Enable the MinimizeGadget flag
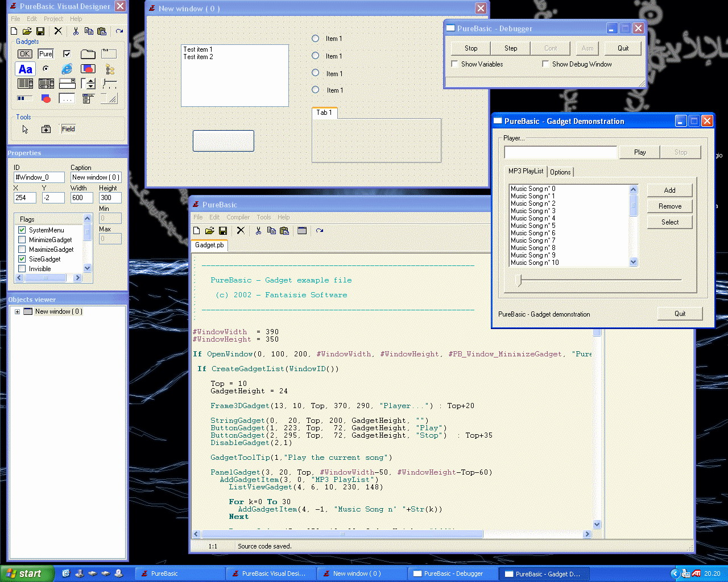This screenshot has width=728, height=582. point(22,240)
